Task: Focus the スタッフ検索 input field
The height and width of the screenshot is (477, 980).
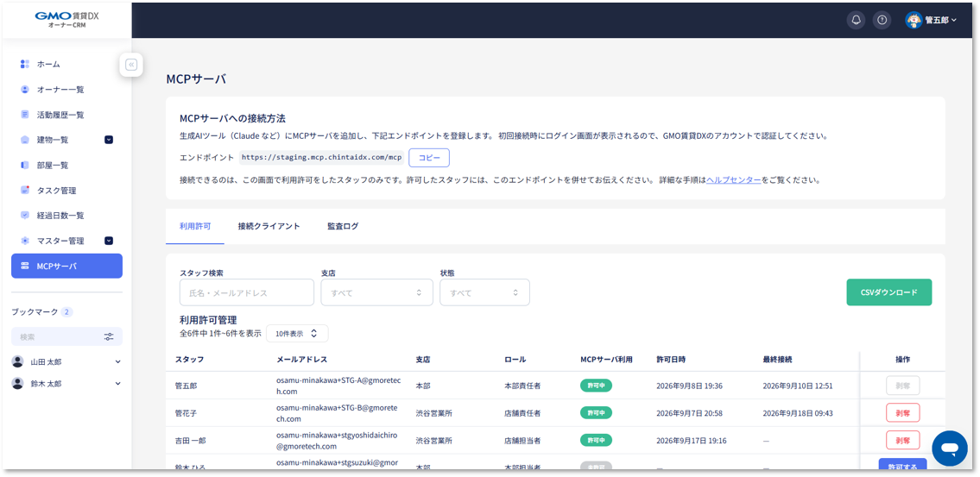Action: click(x=247, y=292)
